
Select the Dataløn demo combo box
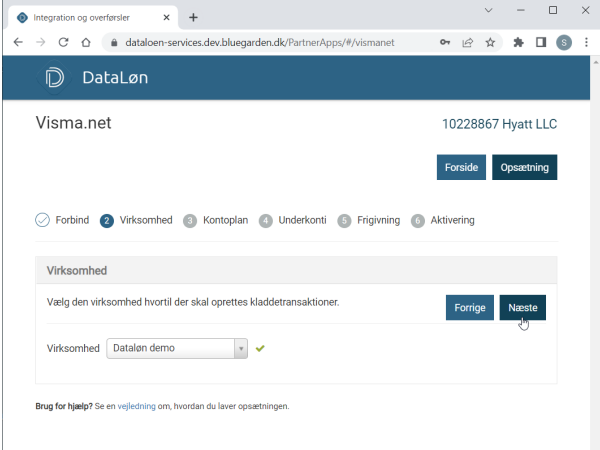point(177,348)
